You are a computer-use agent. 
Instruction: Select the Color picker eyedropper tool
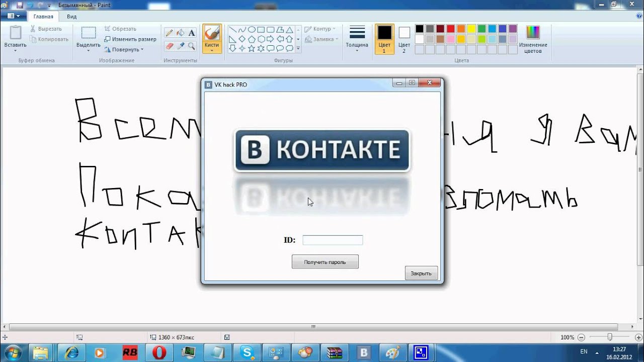(180, 46)
